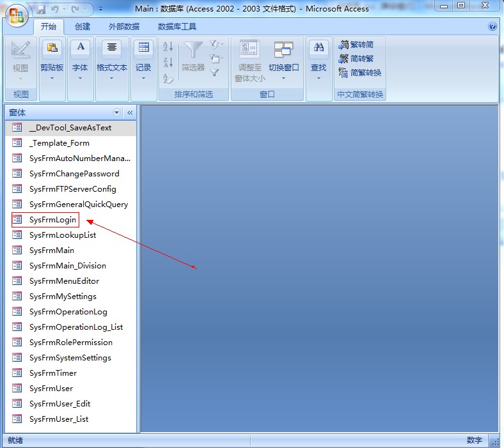Minimize the Microsoft Access window
The width and height of the screenshot is (504, 448).
[444, 6]
